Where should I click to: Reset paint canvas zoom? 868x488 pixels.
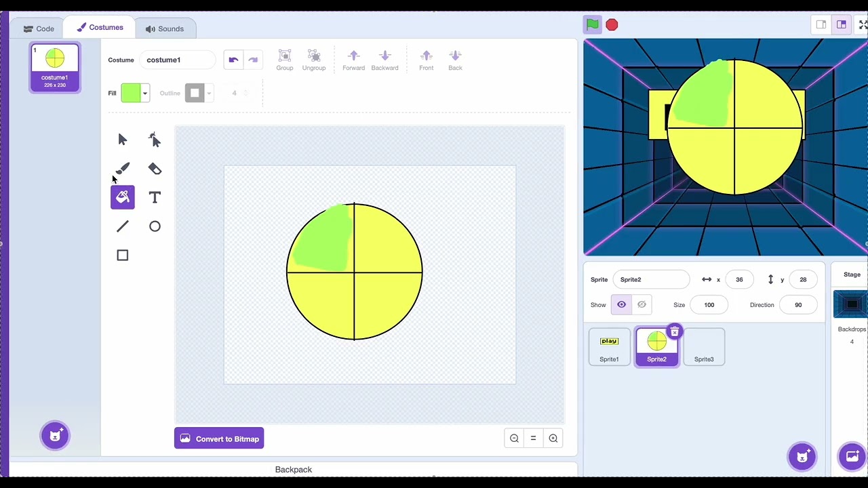[533, 439]
